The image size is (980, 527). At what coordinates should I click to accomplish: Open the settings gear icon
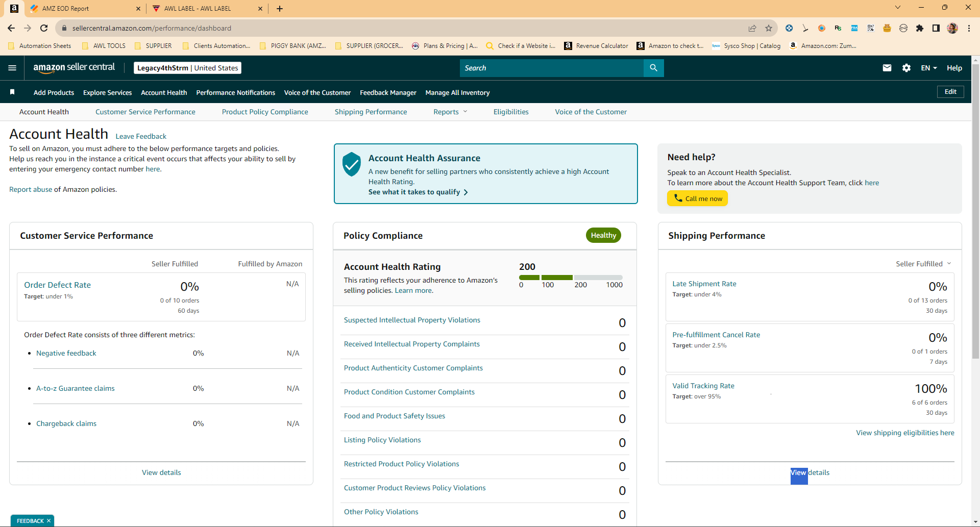tap(906, 68)
